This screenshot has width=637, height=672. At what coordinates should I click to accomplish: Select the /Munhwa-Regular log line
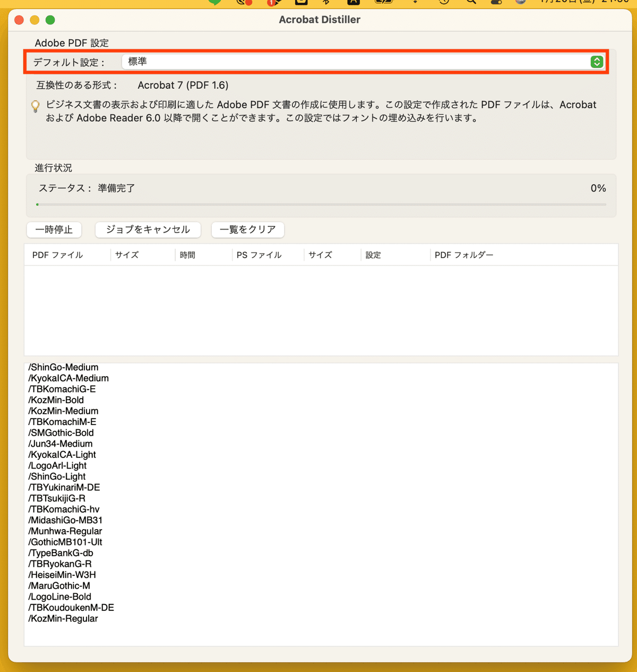click(x=65, y=531)
